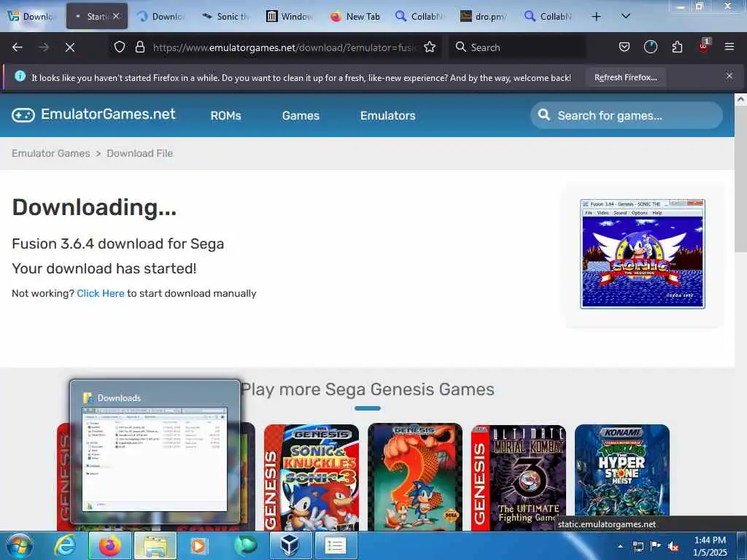The height and width of the screenshot is (560, 747).
Task: Click the Emulator Games breadcrumb link
Action: (x=51, y=153)
